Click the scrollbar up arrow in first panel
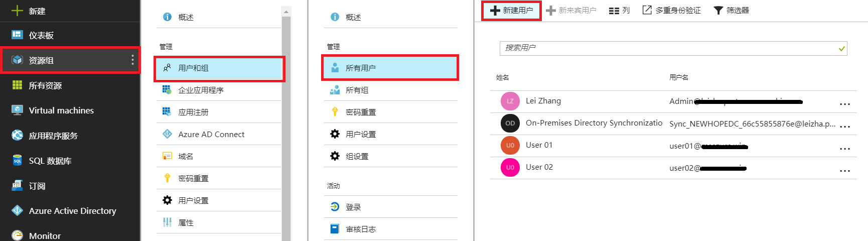This screenshot has width=868, height=241. [x=286, y=12]
